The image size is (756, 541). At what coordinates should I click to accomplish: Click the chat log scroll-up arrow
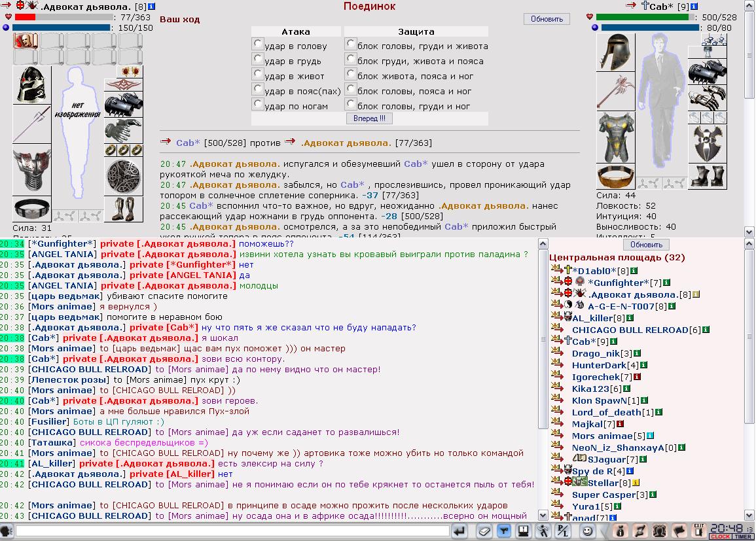click(543, 244)
